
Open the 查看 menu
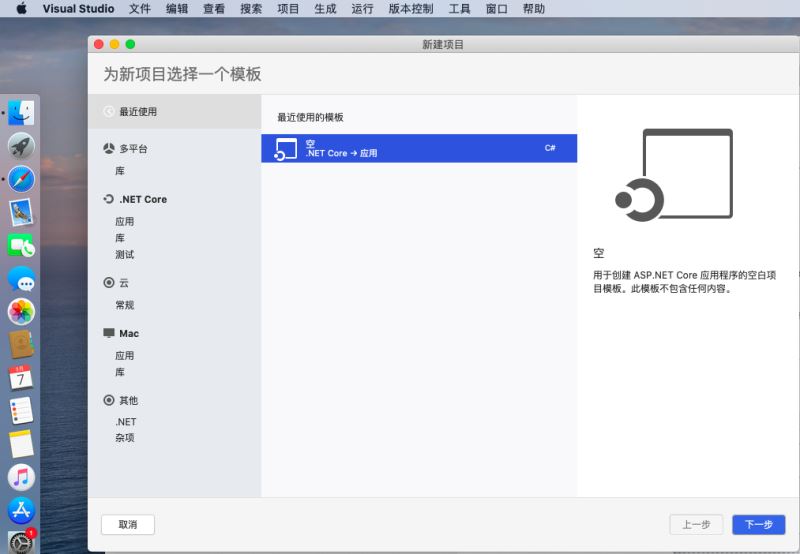pos(214,9)
